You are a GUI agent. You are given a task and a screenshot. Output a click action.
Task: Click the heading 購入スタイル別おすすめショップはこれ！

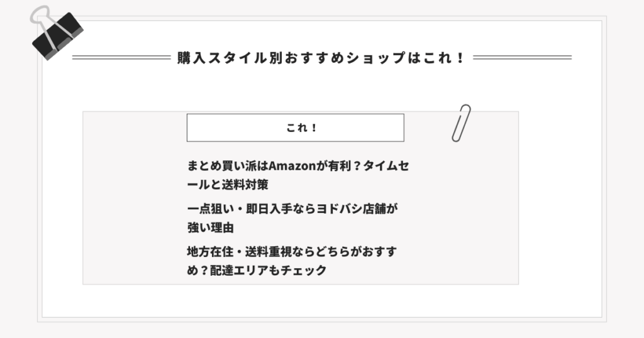point(321,58)
